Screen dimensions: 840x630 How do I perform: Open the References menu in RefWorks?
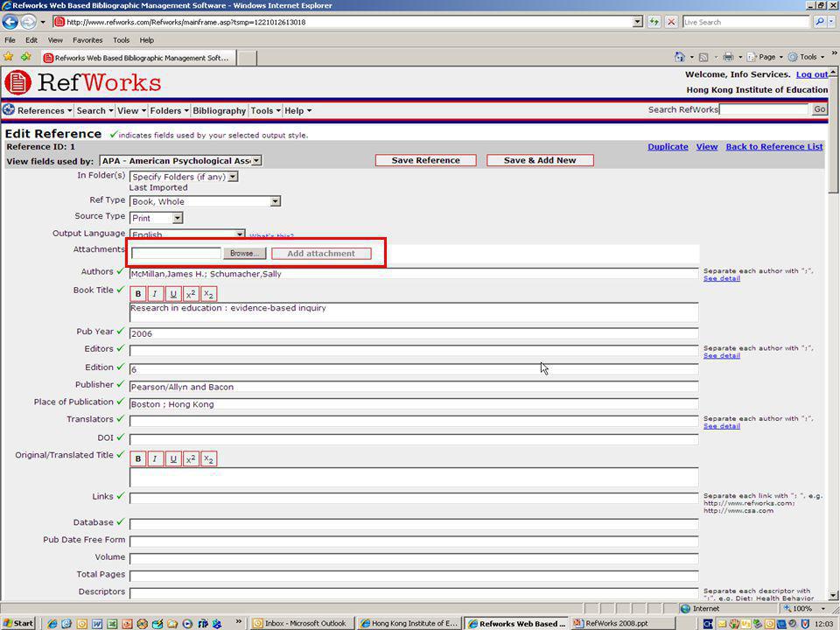coord(45,110)
